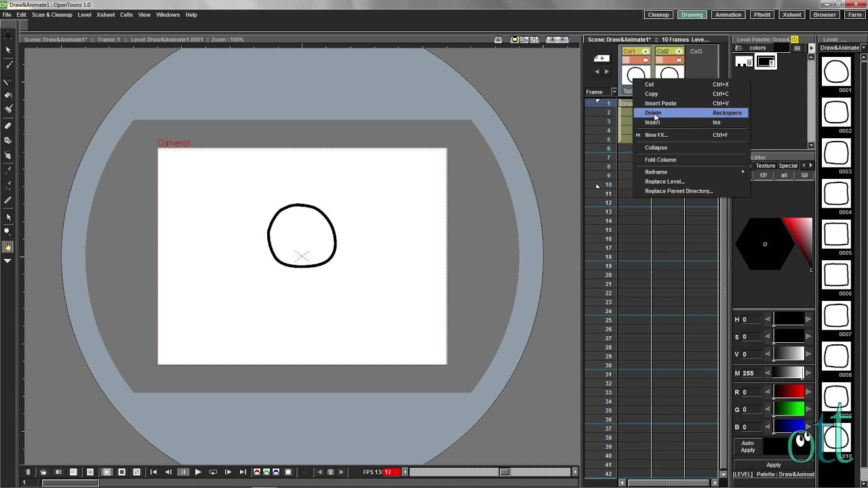Image resolution: width=868 pixels, height=488 pixels.
Task: Adjust the Matte slider at 255
Action: pos(789,373)
